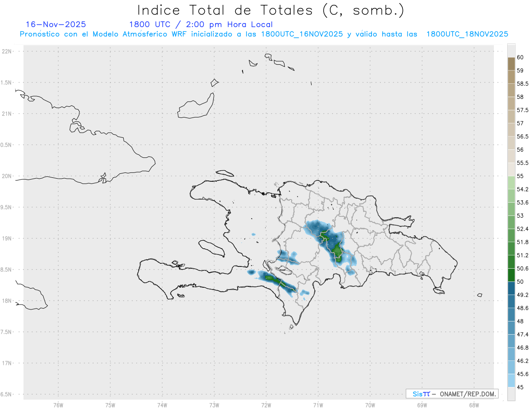The image size is (532, 411).
Task: Click the dark blue swatch between 49.2 and 50
Action: click(511, 288)
